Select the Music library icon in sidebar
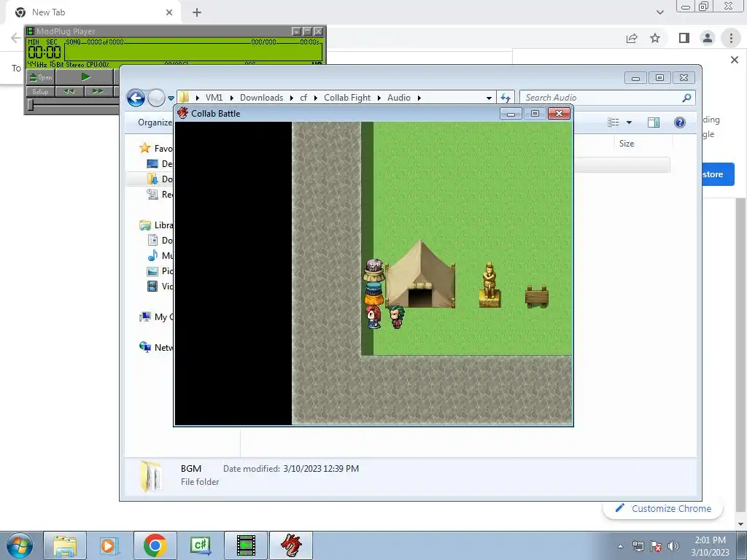This screenshot has width=747, height=560. (x=152, y=255)
